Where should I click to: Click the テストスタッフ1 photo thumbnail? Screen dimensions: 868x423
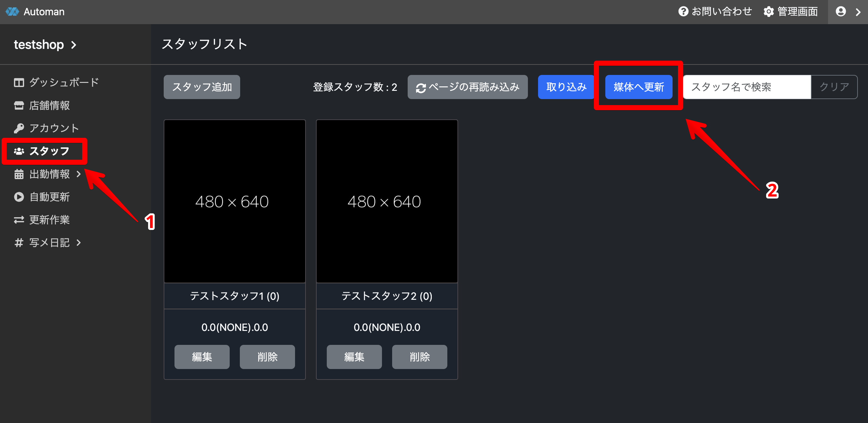[x=234, y=201]
